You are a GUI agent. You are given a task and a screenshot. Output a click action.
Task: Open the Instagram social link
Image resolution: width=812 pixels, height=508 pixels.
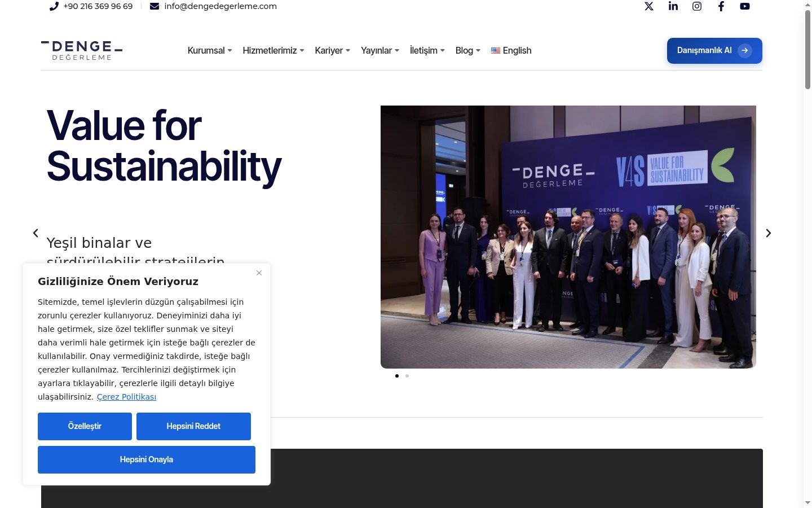click(x=697, y=6)
